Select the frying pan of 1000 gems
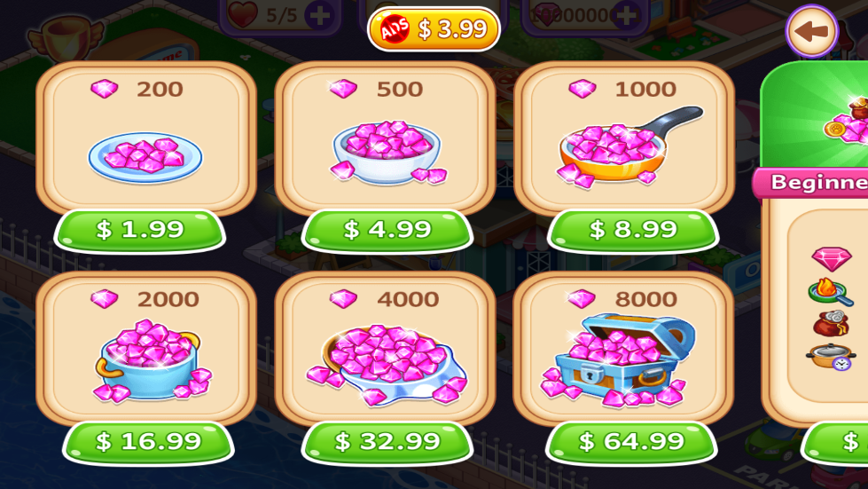This screenshot has width=868, height=489. pos(629,146)
